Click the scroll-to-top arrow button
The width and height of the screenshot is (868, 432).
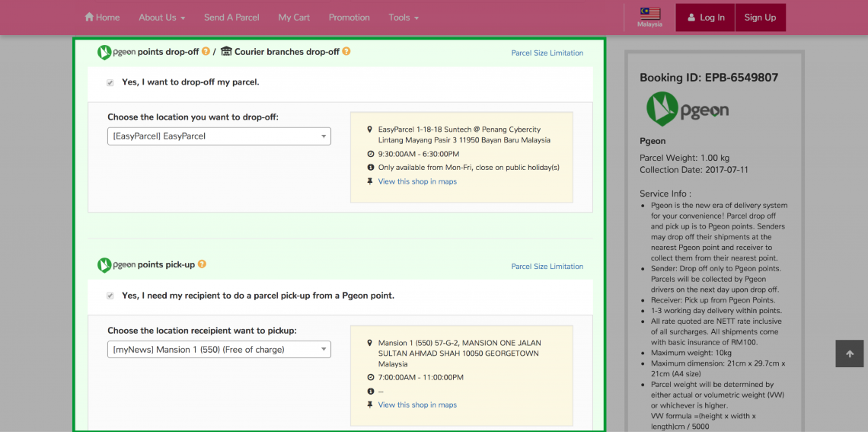[849, 354]
